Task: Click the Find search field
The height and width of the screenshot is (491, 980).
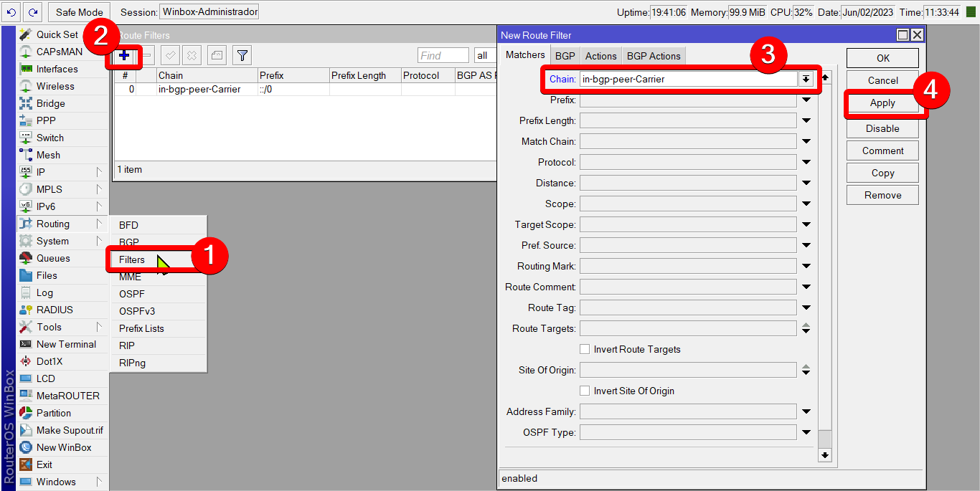Action: (443, 56)
